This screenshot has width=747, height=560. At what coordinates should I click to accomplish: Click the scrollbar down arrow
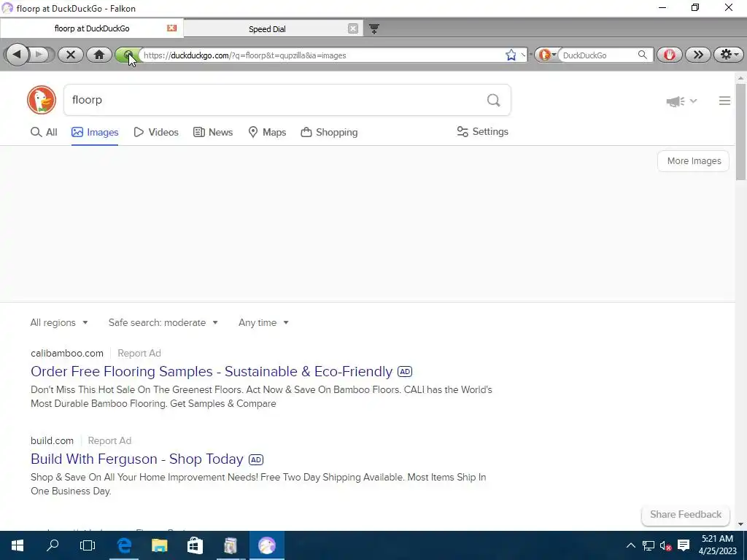(741, 524)
